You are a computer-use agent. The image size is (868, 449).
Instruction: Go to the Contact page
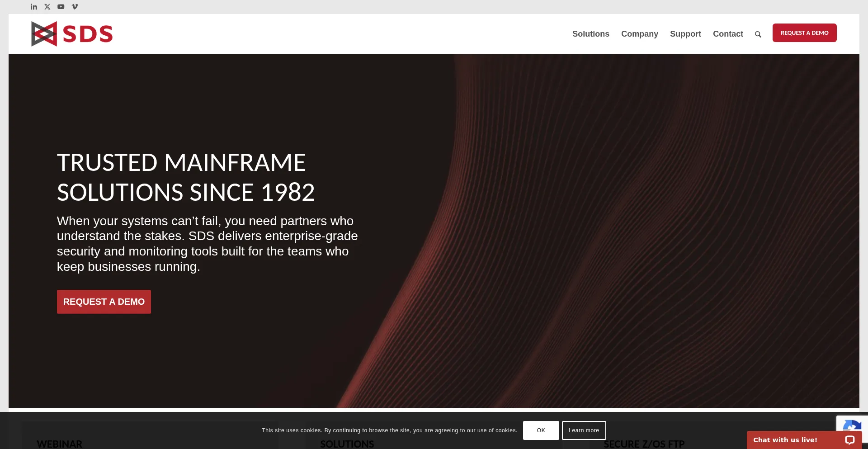(728, 34)
